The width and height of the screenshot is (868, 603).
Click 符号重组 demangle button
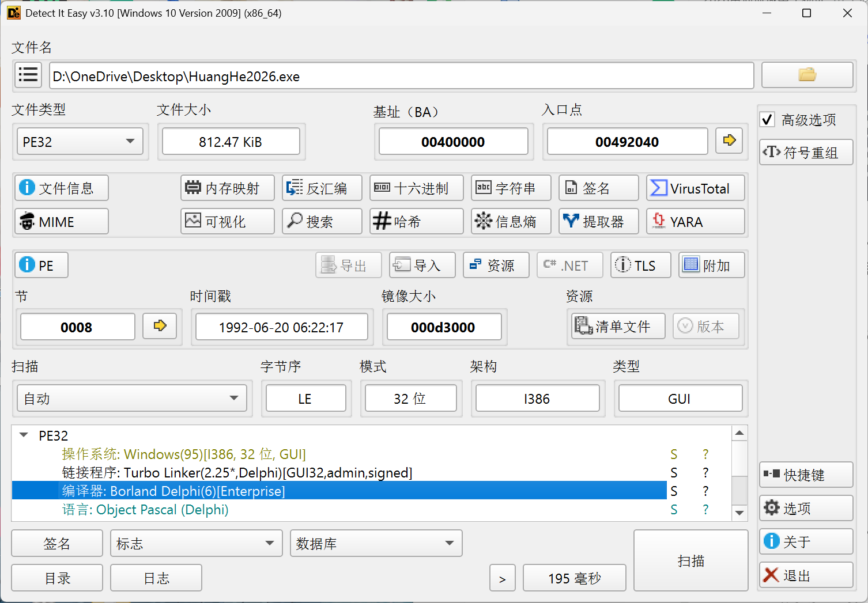(x=806, y=152)
